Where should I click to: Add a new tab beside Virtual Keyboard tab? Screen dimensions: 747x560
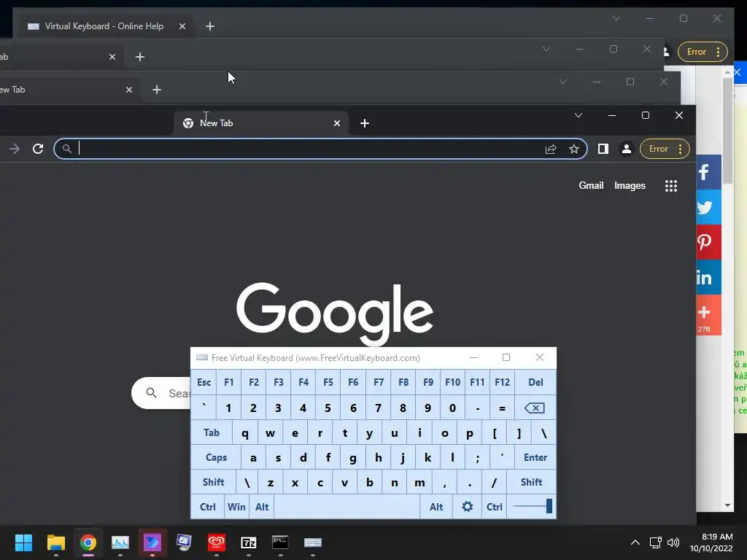pos(210,27)
